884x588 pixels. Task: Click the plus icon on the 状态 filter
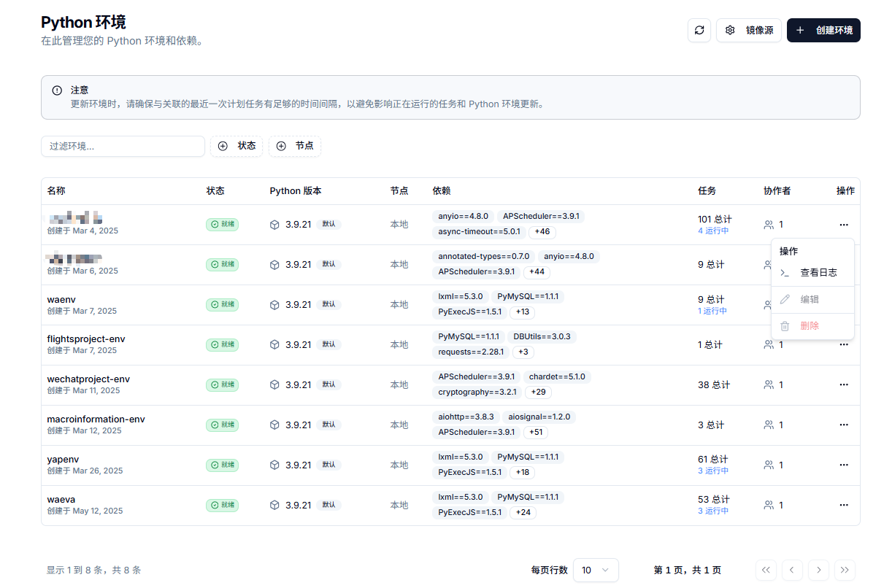[x=223, y=146]
